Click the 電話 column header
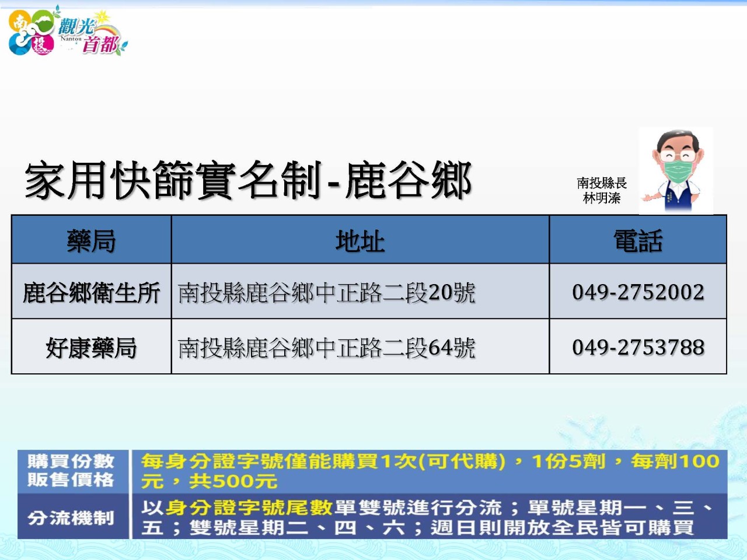Viewport: 747px width, 560px height. pos(638,240)
